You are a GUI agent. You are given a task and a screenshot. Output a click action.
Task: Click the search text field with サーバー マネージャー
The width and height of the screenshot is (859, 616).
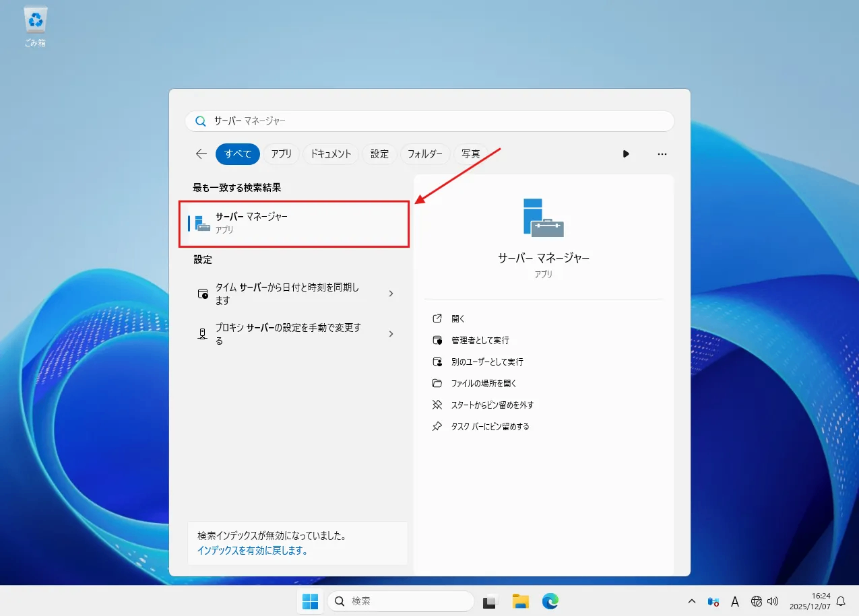pyautogui.click(x=430, y=121)
